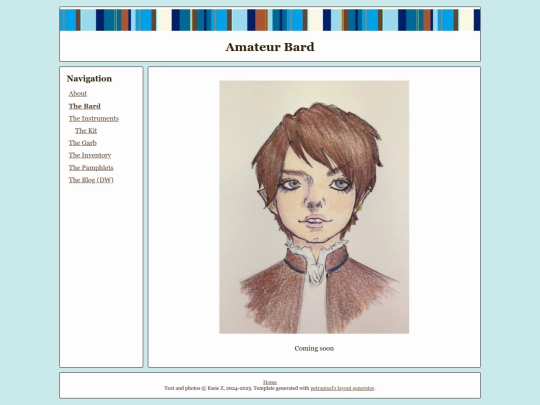
Task: Open The Inventory link
Action: tap(90, 155)
